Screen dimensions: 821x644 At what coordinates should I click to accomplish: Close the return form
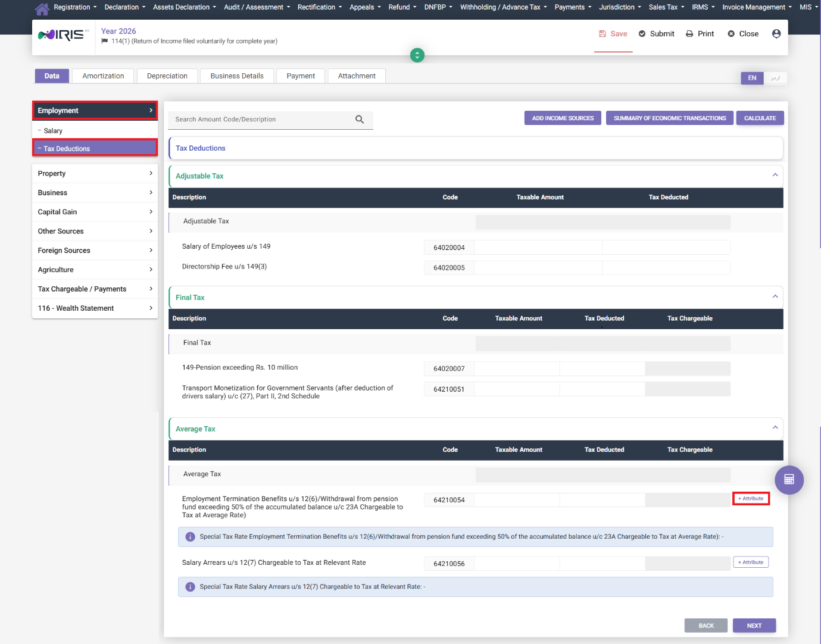pos(743,34)
